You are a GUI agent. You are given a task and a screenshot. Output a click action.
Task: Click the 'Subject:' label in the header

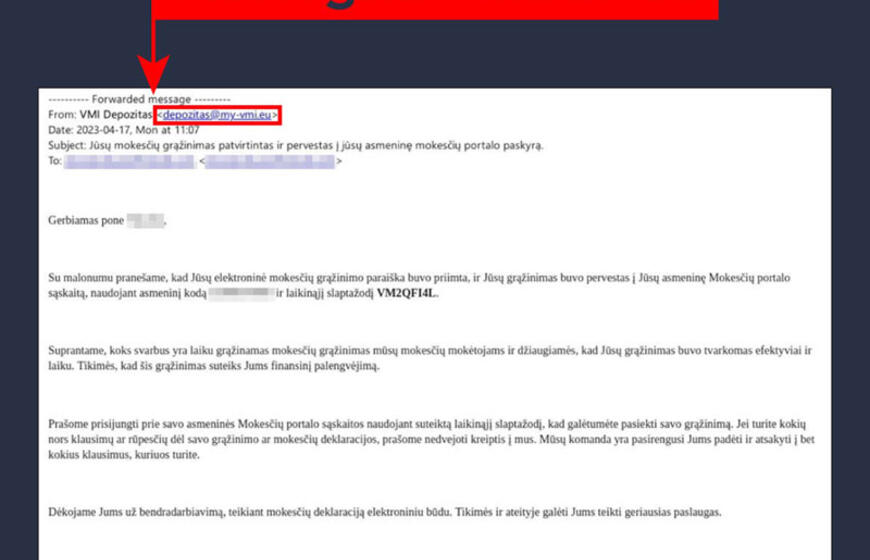click(x=67, y=145)
